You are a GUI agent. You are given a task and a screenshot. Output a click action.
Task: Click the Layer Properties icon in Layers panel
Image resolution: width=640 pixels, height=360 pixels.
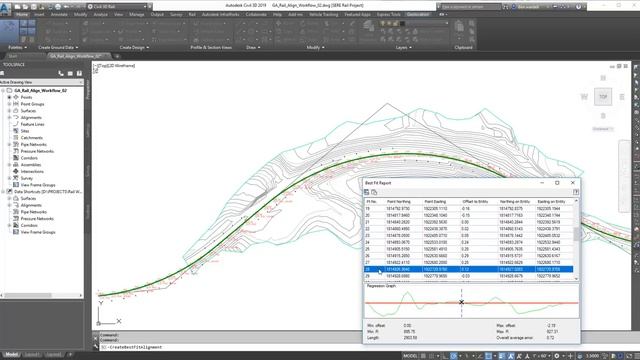[x=368, y=27]
